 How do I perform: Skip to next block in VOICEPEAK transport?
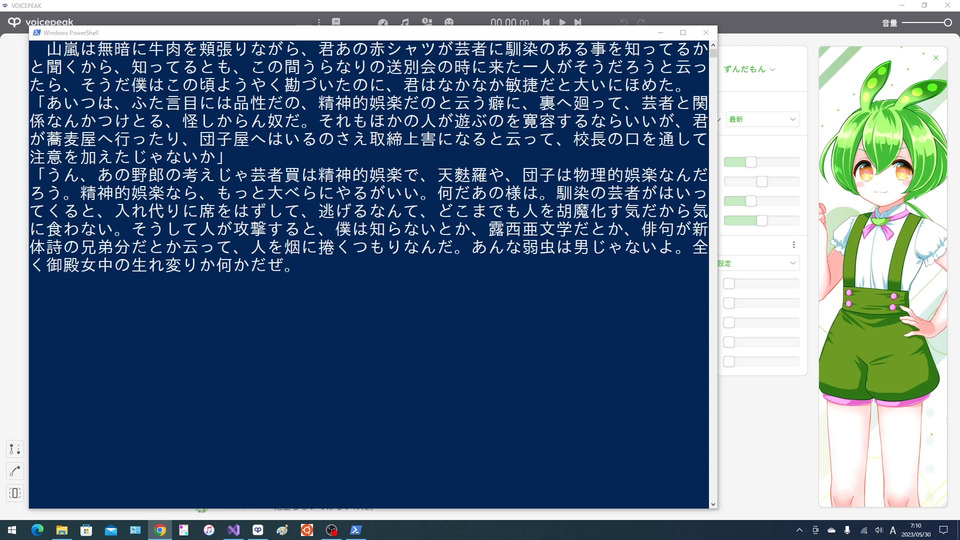[x=577, y=23]
